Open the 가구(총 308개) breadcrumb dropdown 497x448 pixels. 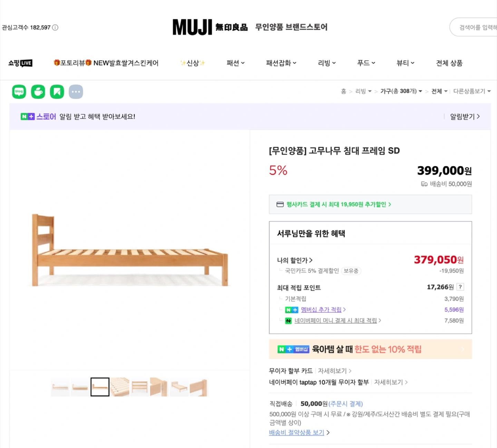(401, 91)
